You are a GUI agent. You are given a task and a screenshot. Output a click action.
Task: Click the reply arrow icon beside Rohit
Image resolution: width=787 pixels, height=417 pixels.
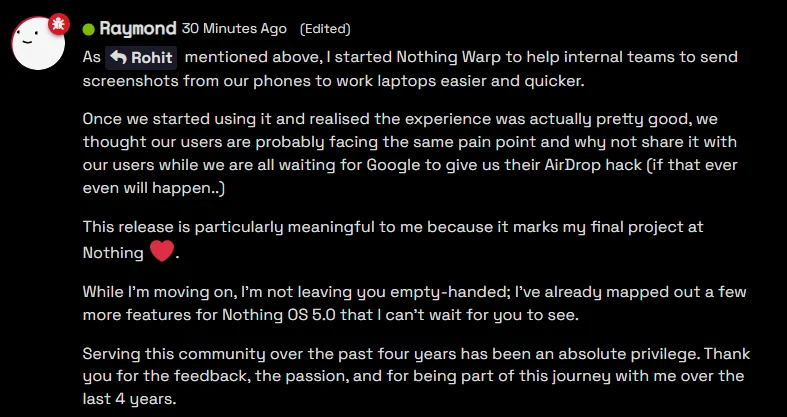pos(120,58)
